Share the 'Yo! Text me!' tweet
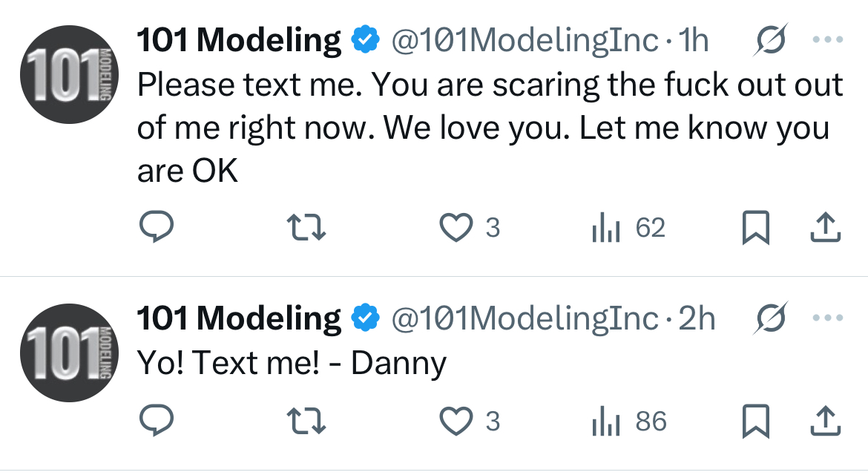Screen dimensions: 868x475 (x=826, y=421)
